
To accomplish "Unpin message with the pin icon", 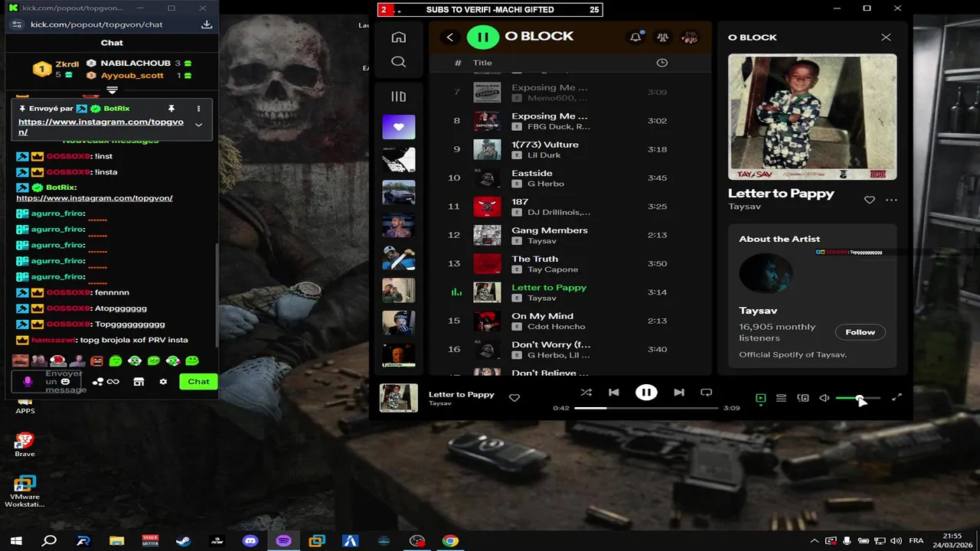I will [x=171, y=109].
